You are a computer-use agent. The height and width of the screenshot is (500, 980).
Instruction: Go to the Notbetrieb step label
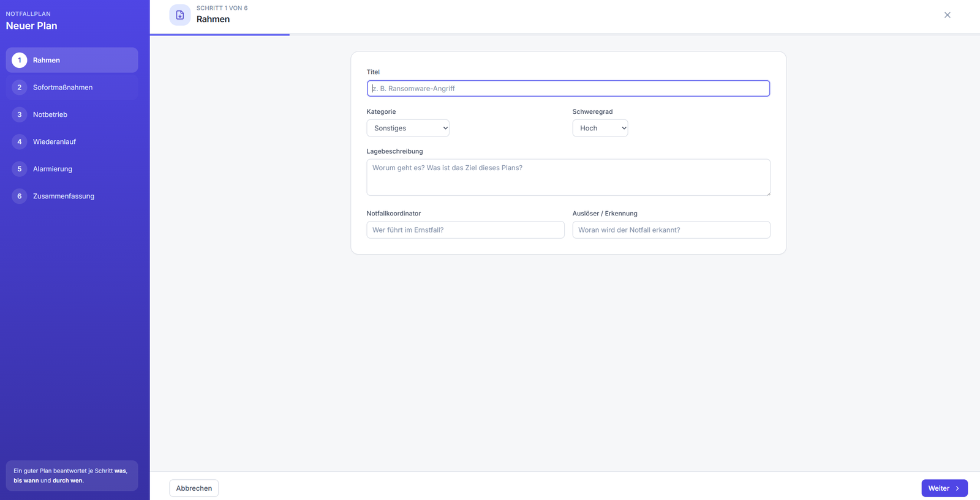tap(50, 114)
